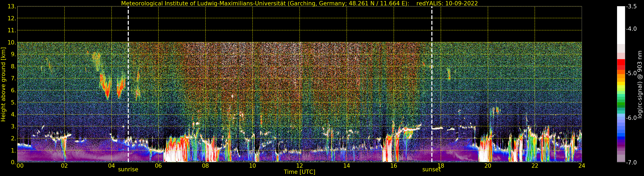Click the colorbar value '-6.0'

point(631,118)
